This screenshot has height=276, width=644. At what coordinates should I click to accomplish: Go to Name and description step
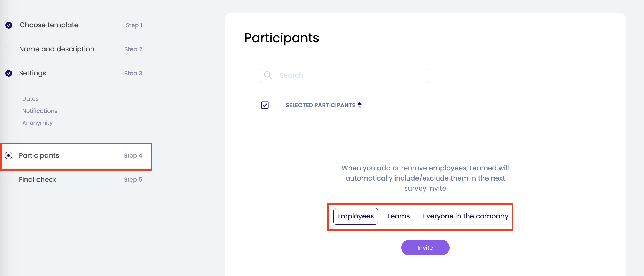click(57, 49)
